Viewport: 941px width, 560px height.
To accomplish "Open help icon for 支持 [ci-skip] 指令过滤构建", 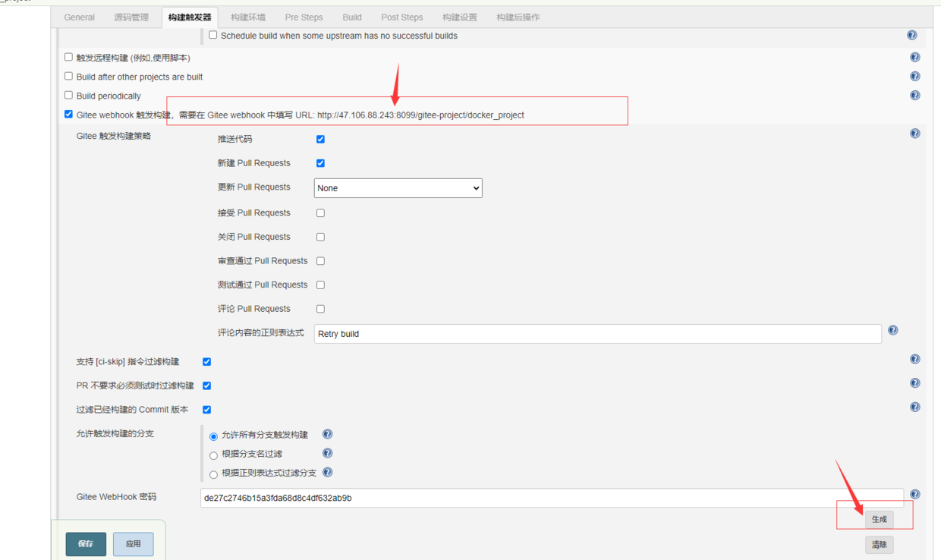I will click(x=915, y=359).
